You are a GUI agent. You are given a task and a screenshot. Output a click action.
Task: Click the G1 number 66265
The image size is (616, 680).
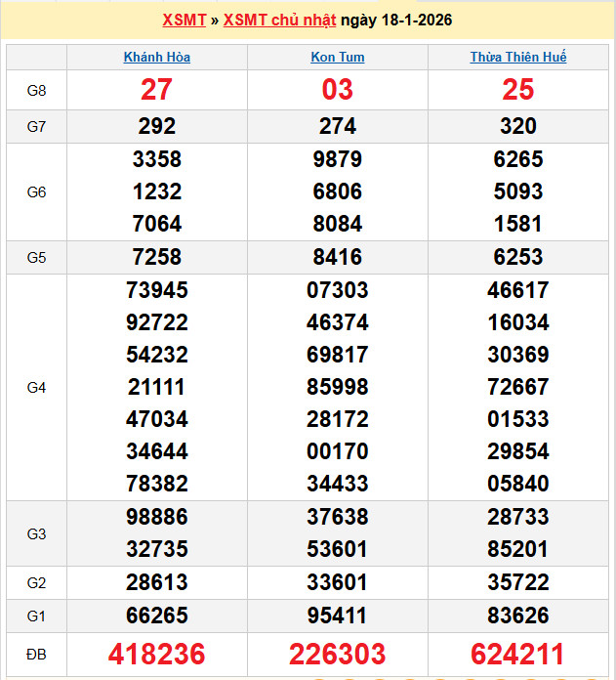tap(156, 616)
